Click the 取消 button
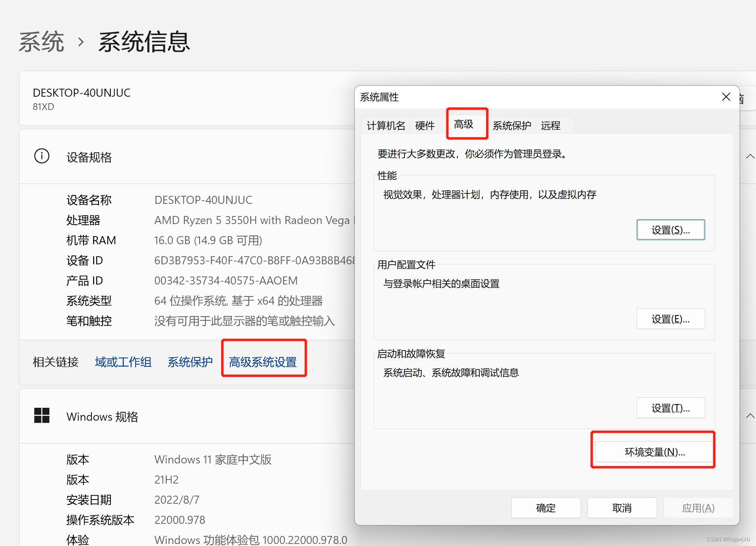The height and width of the screenshot is (546, 756). [622, 508]
